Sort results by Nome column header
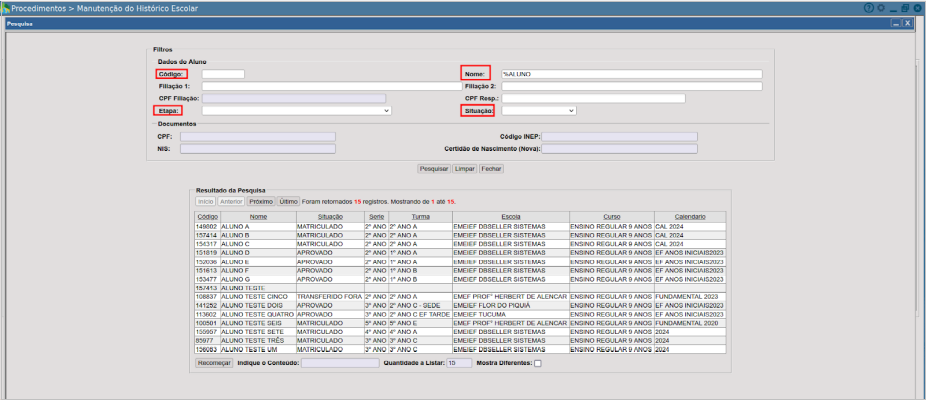Screen dimensions: 926x400 tap(258, 216)
